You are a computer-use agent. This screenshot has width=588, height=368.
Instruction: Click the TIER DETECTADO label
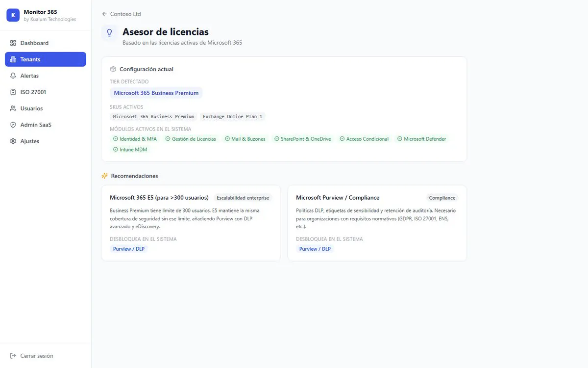point(129,82)
